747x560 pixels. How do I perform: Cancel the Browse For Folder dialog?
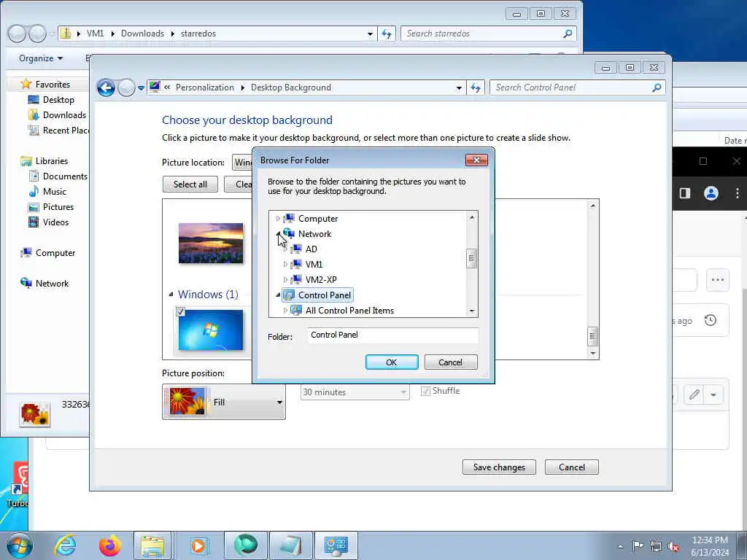(x=450, y=362)
